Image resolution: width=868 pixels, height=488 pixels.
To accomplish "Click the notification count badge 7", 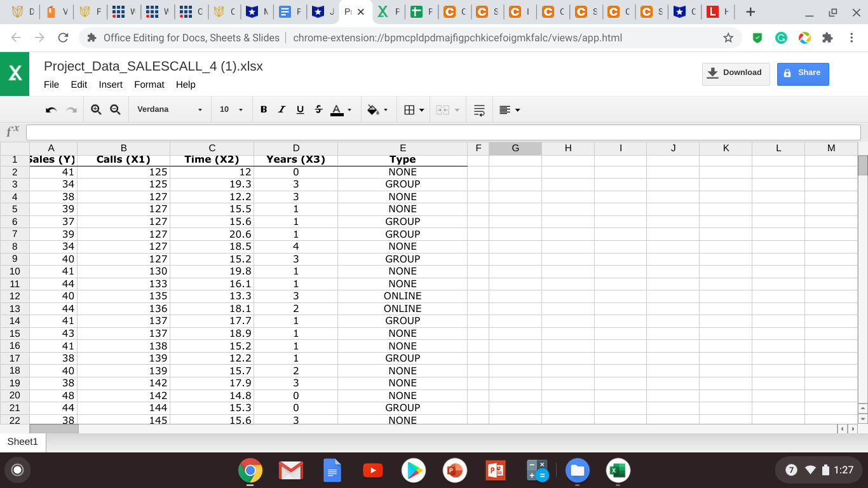I will tap(791, 470).
